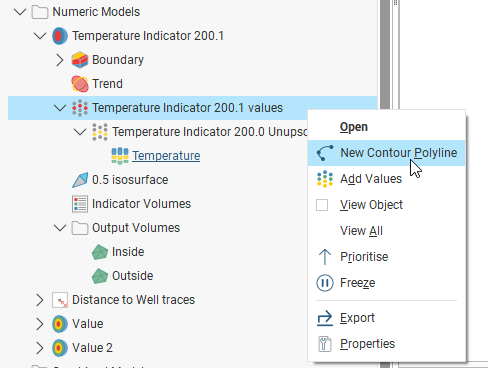488x368 pixels.
Task: Click the Boundary cube icon
Action: (80, 60)
